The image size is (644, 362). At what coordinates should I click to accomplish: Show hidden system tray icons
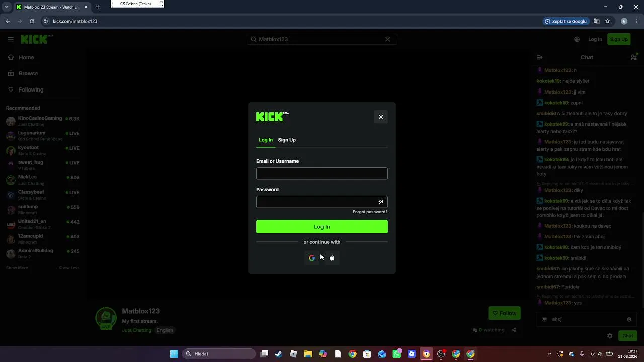(549, 354)
